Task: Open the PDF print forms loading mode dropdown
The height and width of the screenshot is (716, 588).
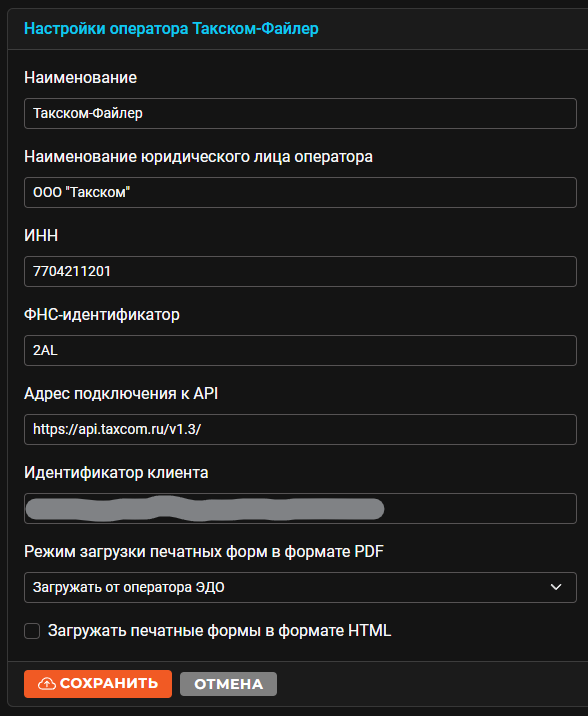Action: click(300, 587)
